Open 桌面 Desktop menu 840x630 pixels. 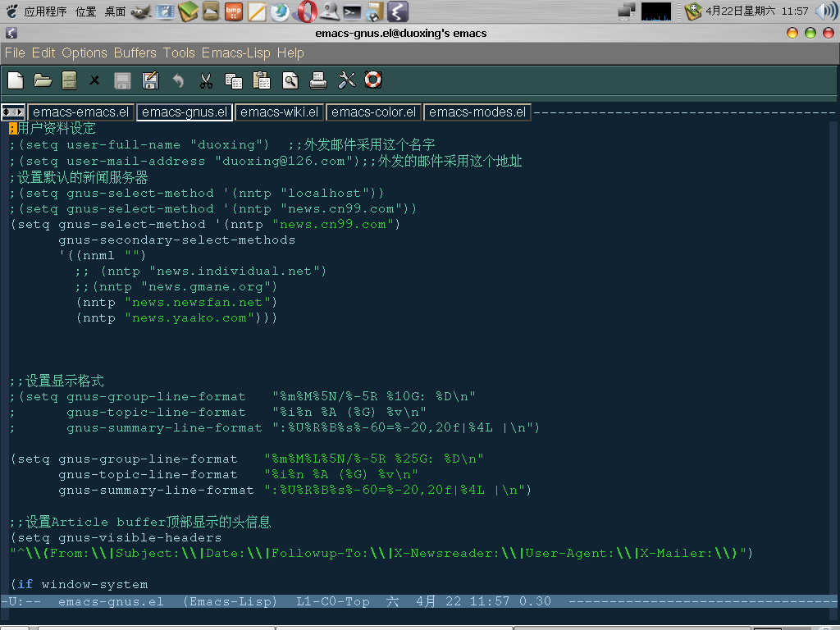(x=115, y=11)
